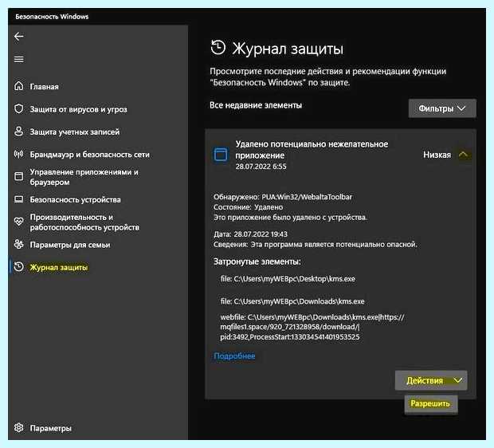Follow the Подробнее link
The width and height of the screenshot is (494, 448).
click(x=234, y=356)
